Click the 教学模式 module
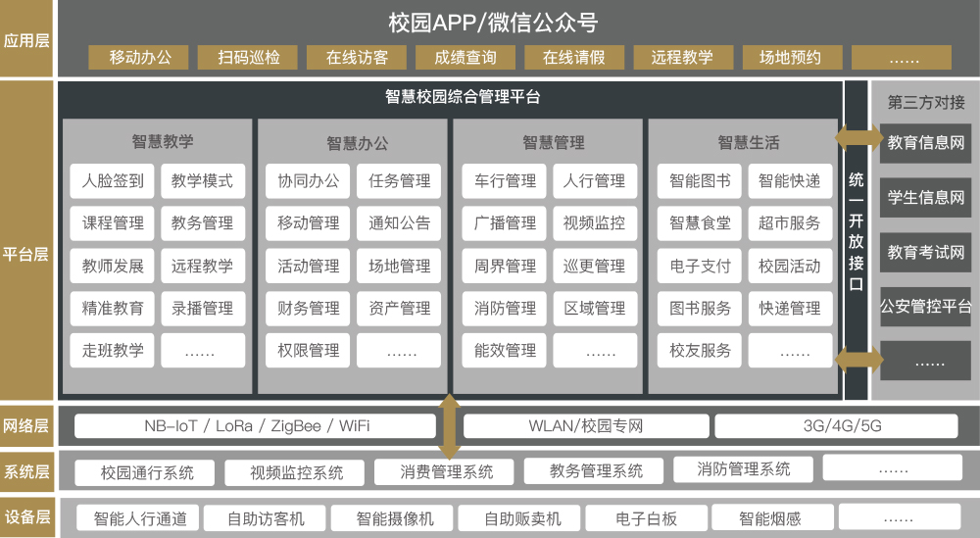980x538 pixels. point(203,181)
